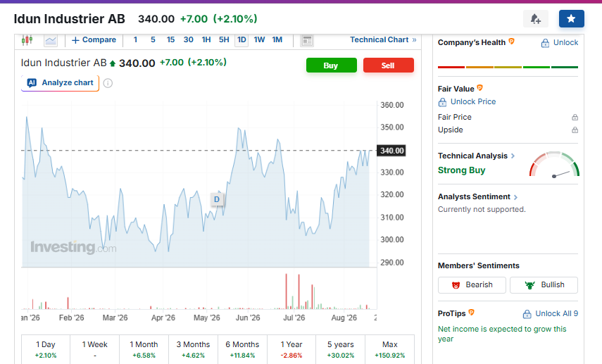Select the 1 Month range
602x364 pixels.
[x=144, y=349]
